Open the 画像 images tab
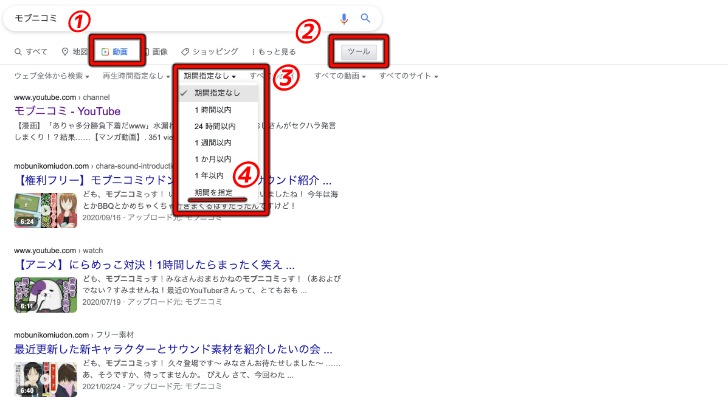Viewport: 728px width, 410px height. click(x=155, y=52)
